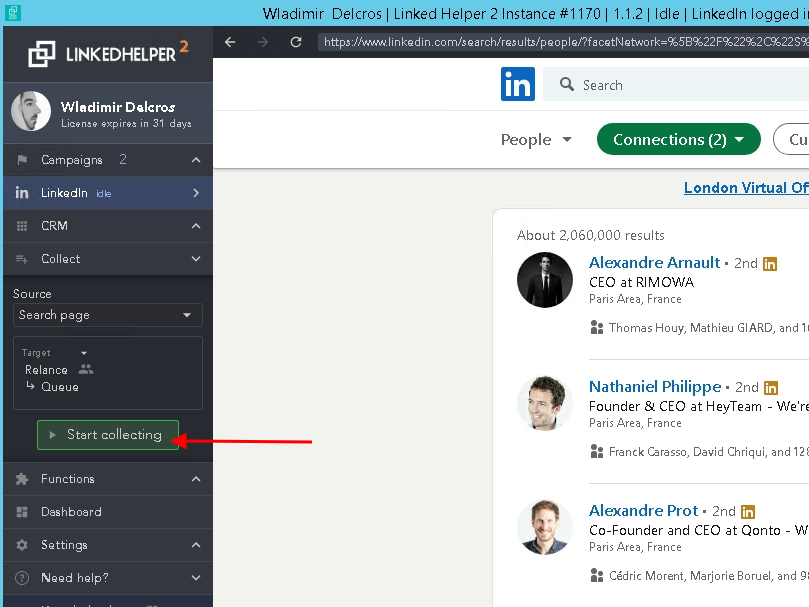This screenshot has height=607, width=809.
Task: Click Alexandre Arnault's profile photo
Action: pyautogui.click(x=545, y=280)
